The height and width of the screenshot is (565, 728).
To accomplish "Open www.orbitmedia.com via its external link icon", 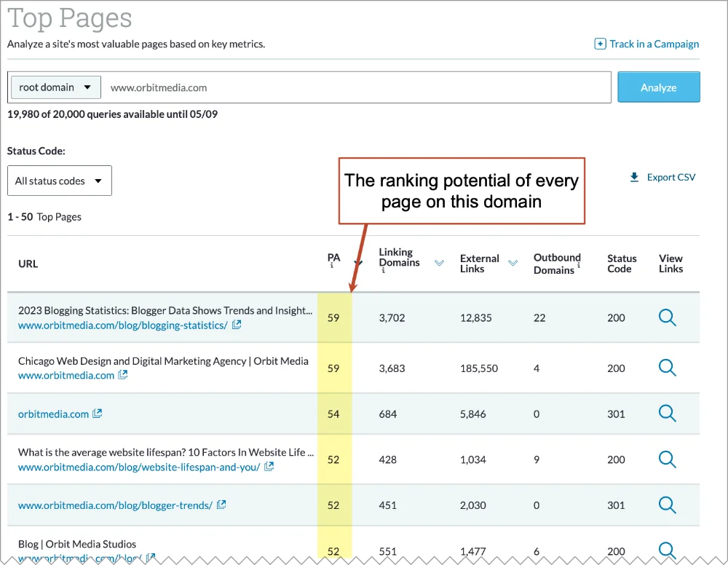I will click(122, 375).
